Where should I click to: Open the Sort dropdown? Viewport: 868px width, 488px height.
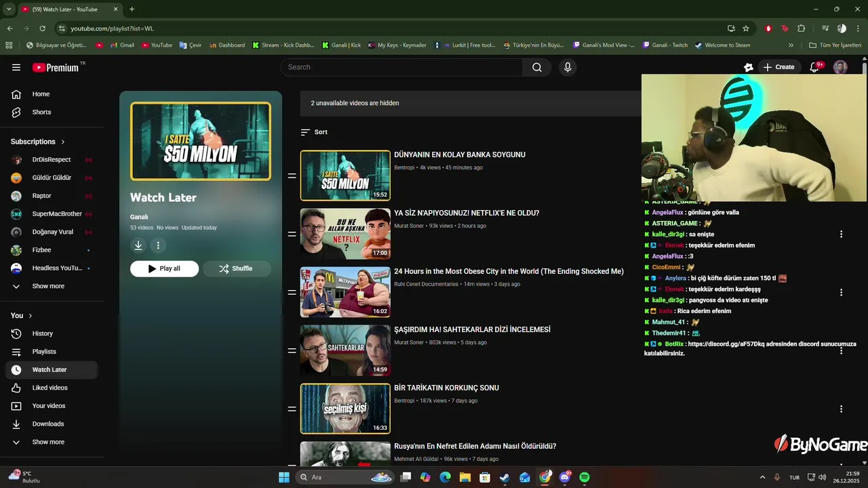pyautogui.click(x=314, y=132)
